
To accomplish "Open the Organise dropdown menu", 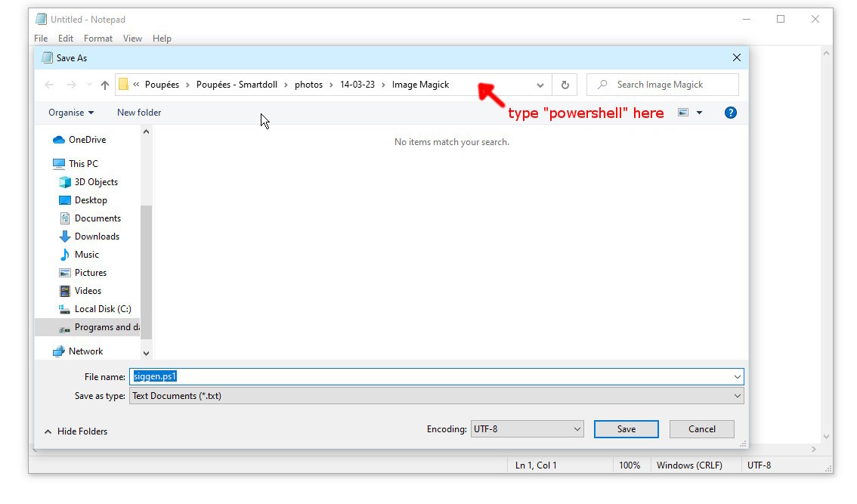I will (x=71, y=113).
